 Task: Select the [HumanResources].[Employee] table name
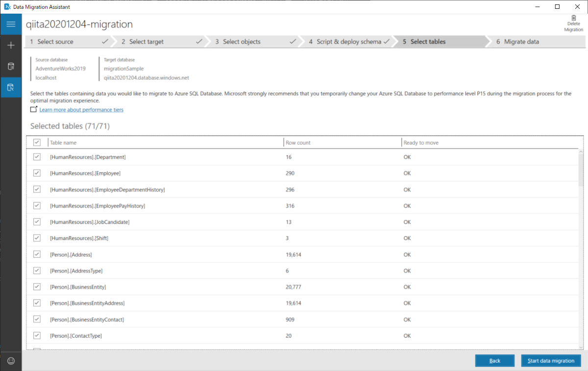(85, 173)
